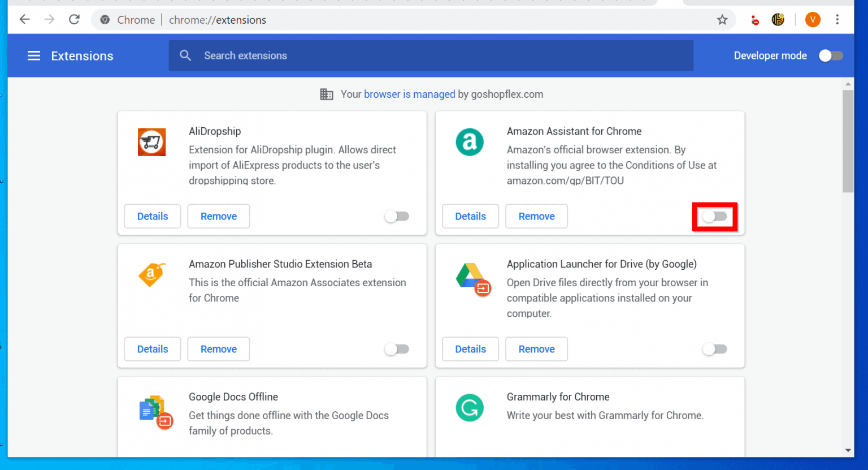
Task: Open Details for AliDropship
Action: click(x=153, y=216)
